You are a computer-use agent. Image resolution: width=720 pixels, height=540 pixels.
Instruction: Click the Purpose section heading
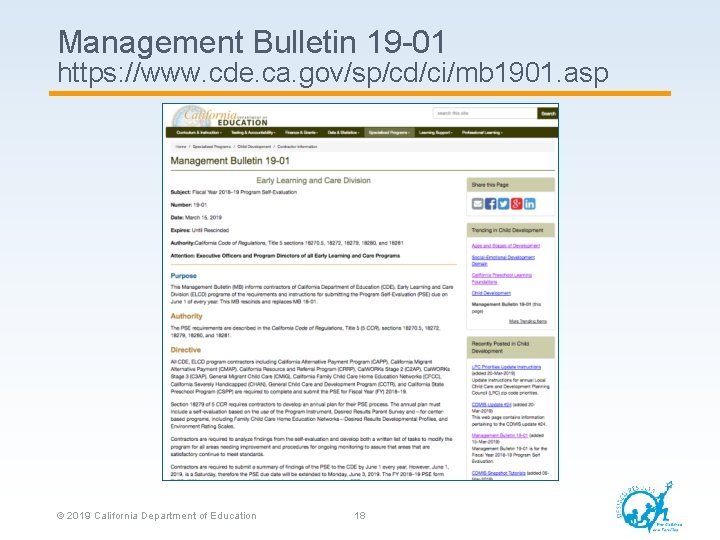coord(183,276)
